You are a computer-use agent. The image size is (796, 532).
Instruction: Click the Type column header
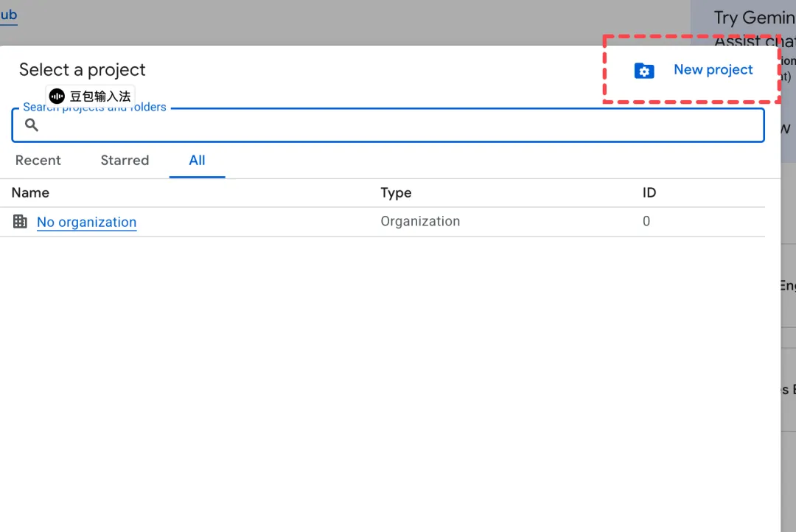(x=396, y=193)
